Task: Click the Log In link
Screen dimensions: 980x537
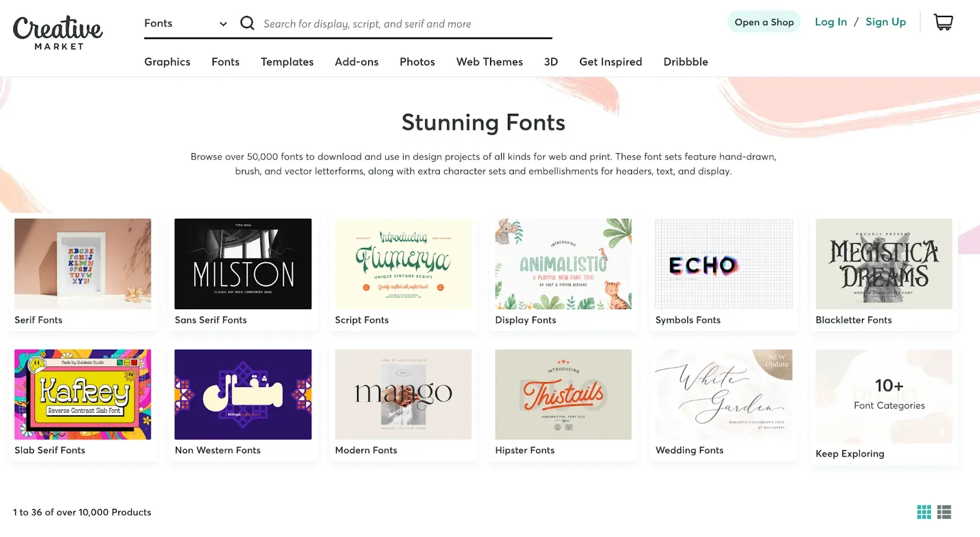Action: 831,22
